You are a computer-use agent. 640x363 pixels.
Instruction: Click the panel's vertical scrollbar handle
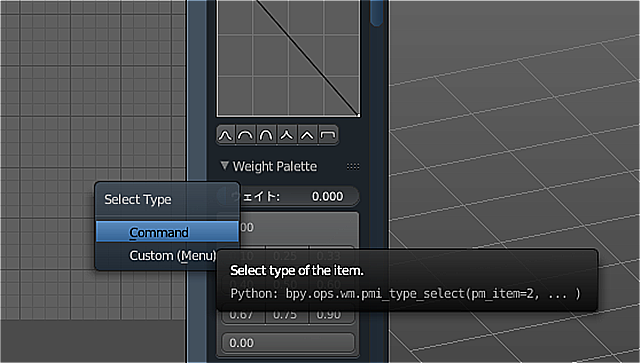376,12
